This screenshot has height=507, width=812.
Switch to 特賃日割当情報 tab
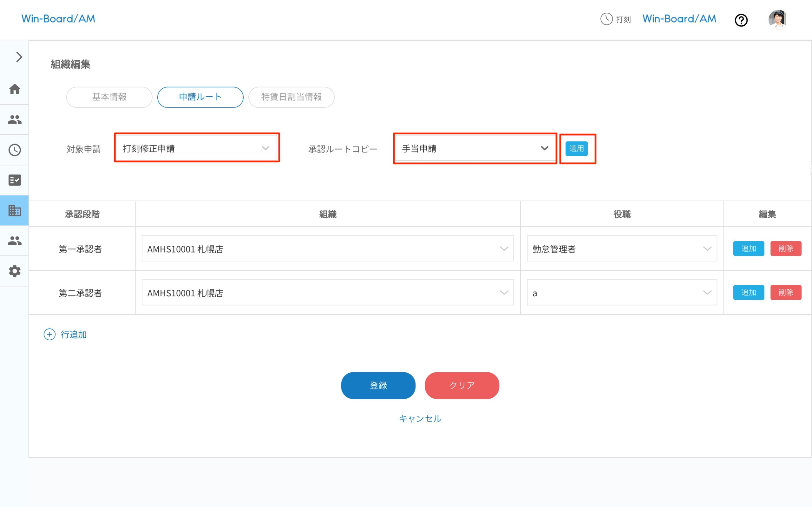coord(291,97)
